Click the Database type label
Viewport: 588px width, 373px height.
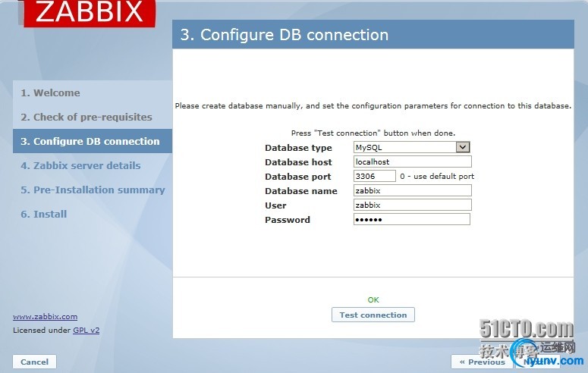pos(298,148)
